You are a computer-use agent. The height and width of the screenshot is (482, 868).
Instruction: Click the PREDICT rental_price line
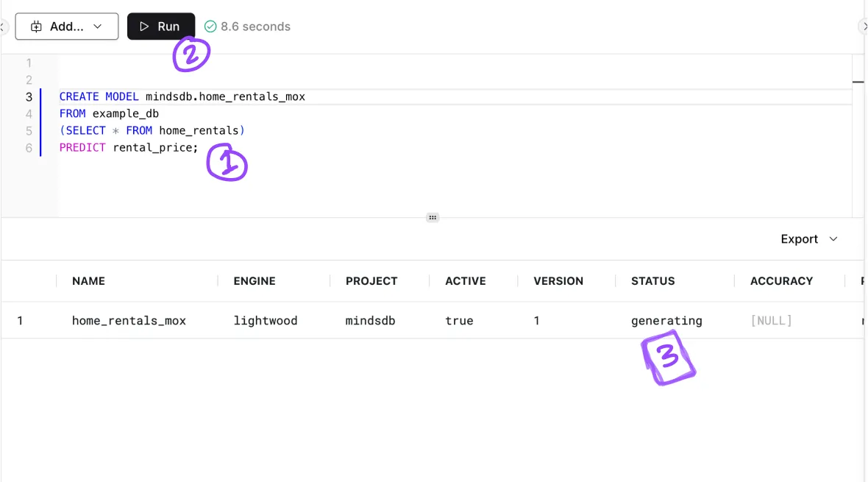[x=129, y=147]
